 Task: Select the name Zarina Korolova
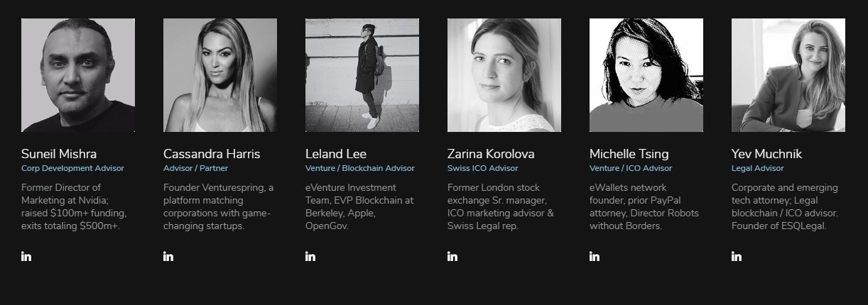pos(491,154)
